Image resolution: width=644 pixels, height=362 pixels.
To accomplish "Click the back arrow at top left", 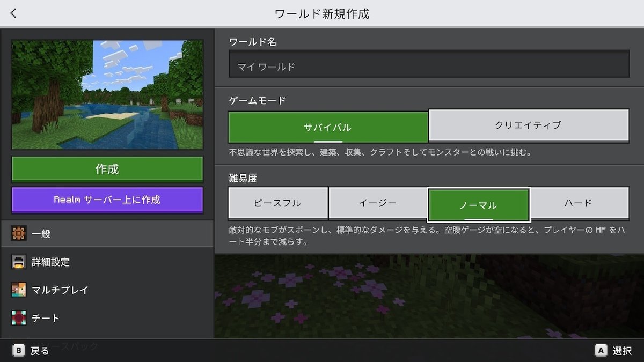I will click(x=13, y=12).
